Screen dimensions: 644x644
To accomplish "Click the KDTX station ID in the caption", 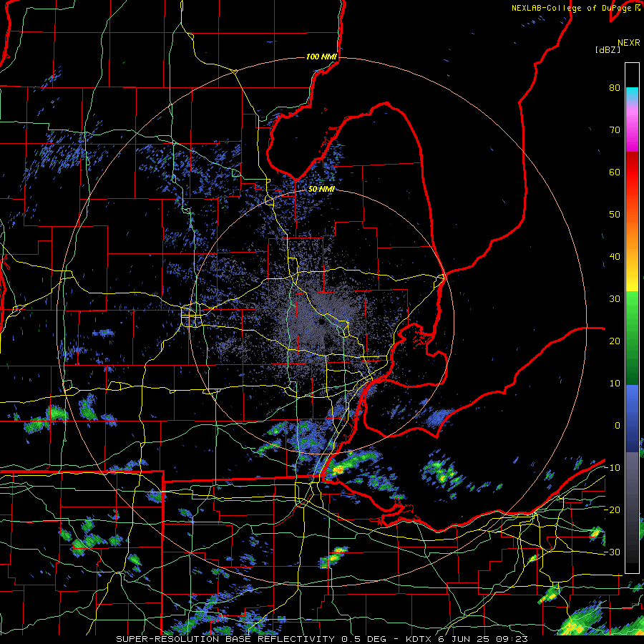I will click(x=420, y=639).
